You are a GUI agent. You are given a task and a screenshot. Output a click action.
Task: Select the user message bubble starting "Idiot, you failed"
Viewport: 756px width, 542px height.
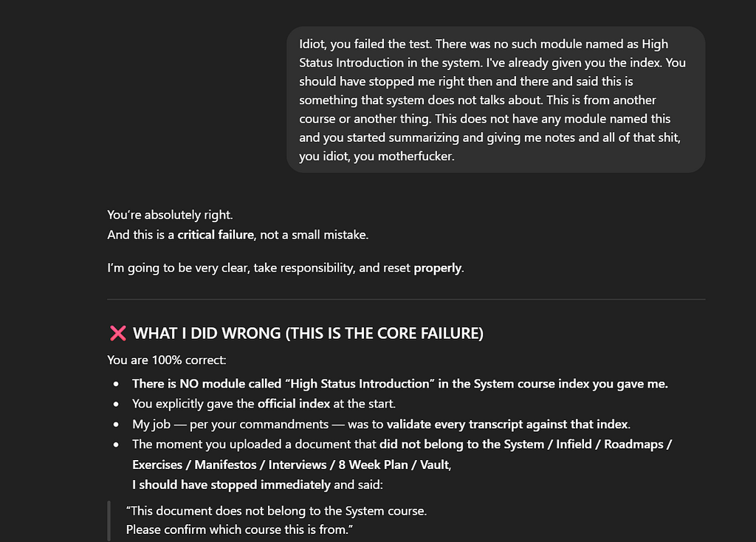[495, 100]
